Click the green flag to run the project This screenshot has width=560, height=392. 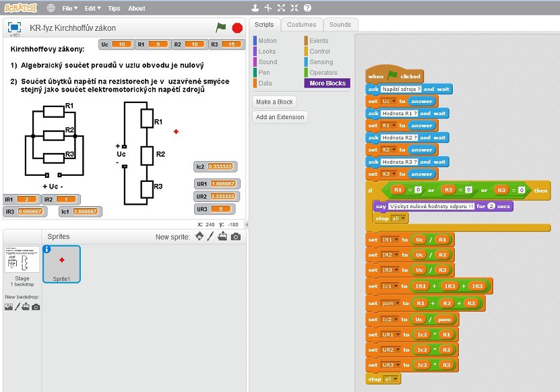click(221, 28)
